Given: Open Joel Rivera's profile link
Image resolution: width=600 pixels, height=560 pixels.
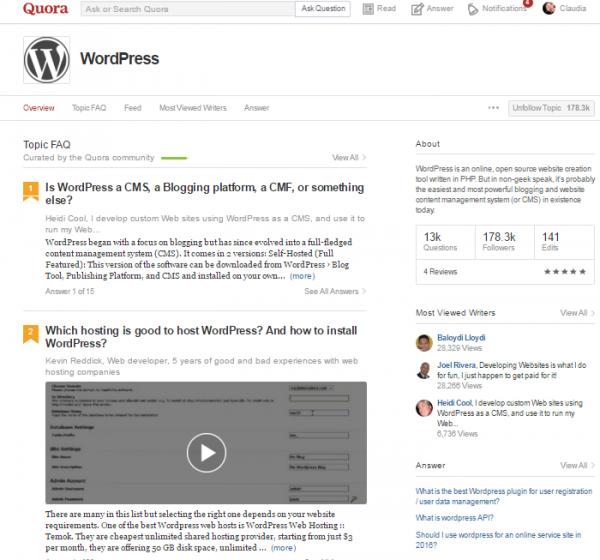Looking at the screenshot, I should [456, 365].
